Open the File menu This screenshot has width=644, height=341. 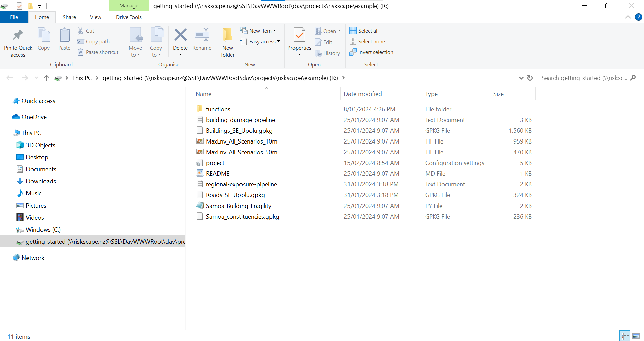[x=14, y=17]
